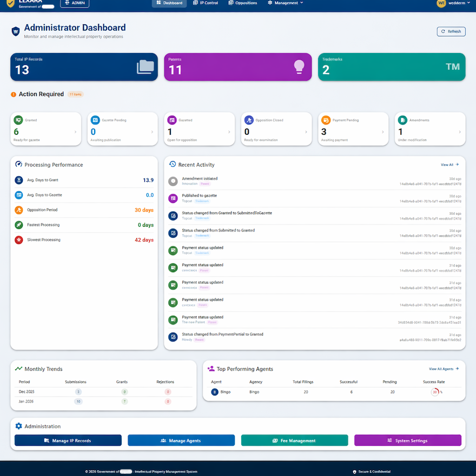Open the Patents summary card
476x476 pixels.
click(x=237, y=67)
